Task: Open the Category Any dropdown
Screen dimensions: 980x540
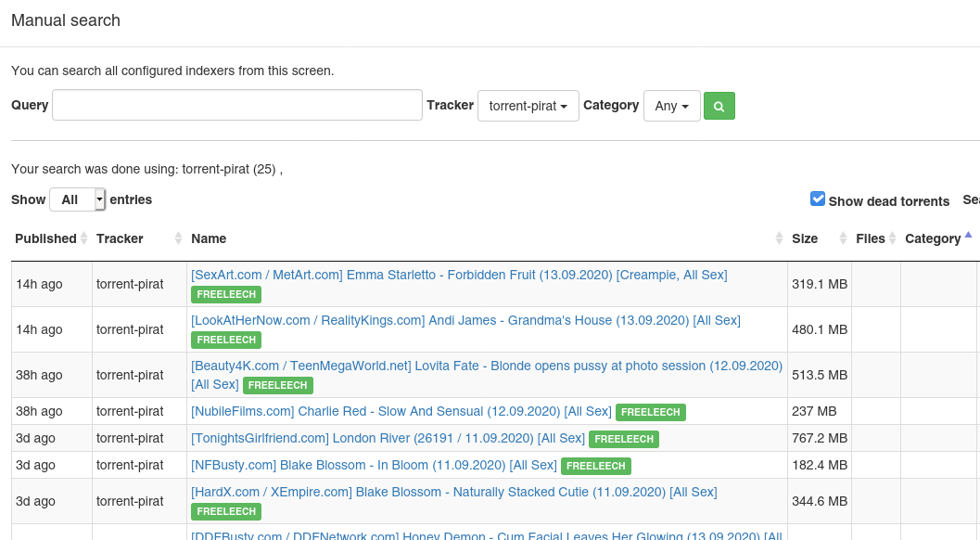Action: [x=672, y=106]
